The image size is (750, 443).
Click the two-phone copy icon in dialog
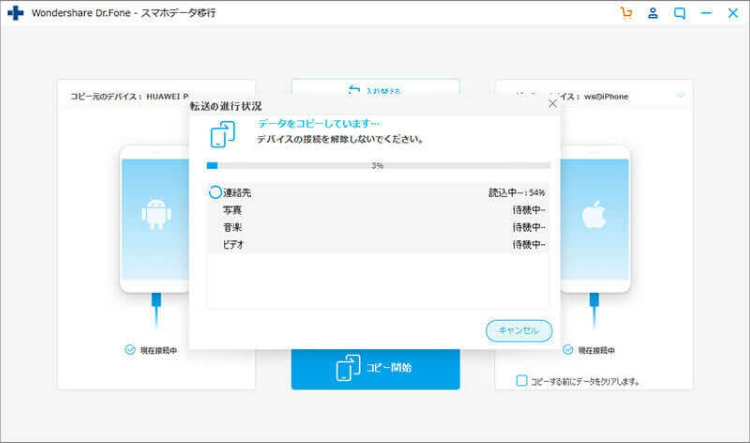222,132
